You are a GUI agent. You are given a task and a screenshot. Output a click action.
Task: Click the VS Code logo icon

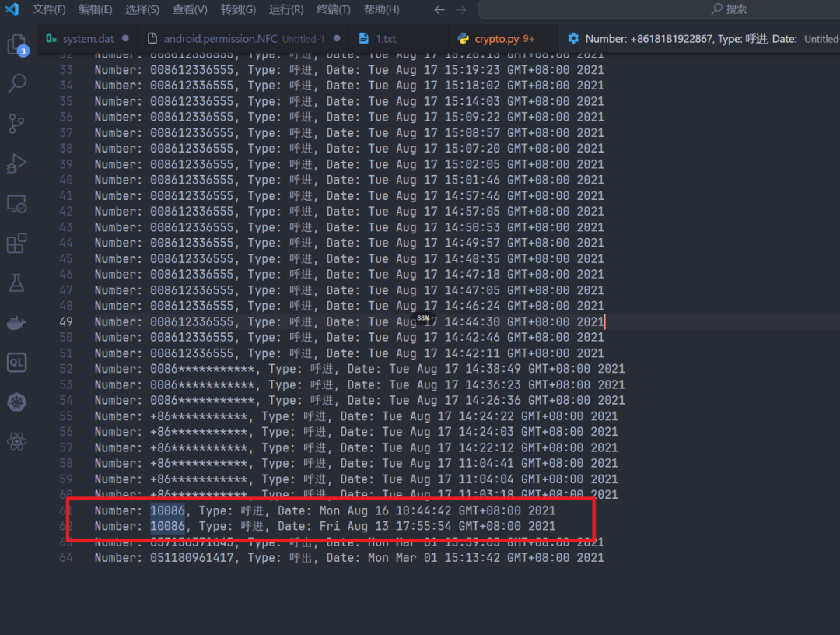pos(12,9)
